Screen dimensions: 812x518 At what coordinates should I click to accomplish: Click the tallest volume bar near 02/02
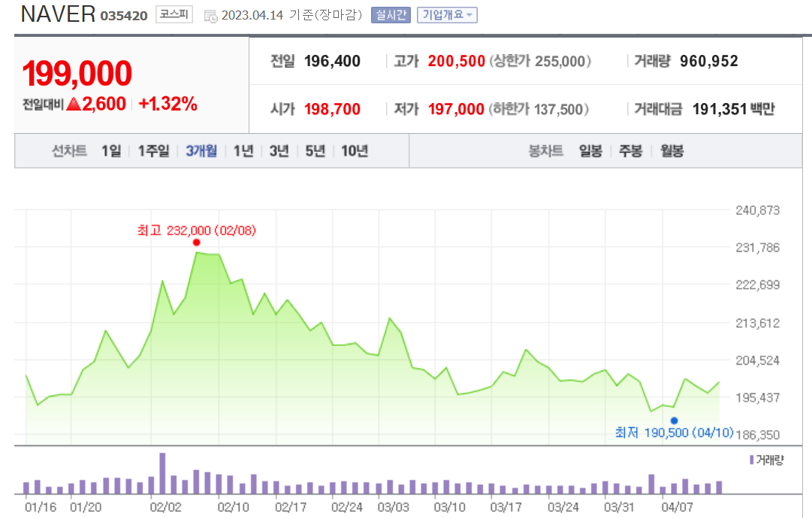pos(162,473)
